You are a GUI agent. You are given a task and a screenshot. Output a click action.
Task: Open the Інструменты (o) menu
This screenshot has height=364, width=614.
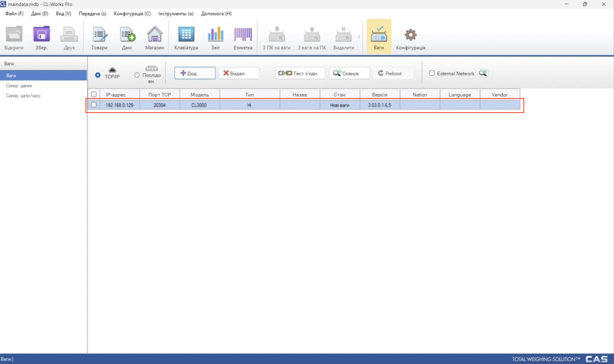pyautogui.click(x=176, y=14)
